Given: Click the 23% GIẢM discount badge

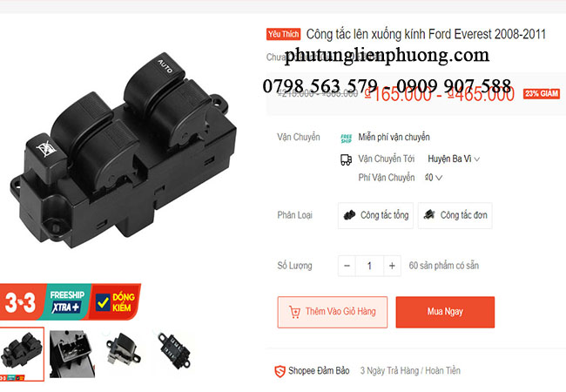Looking at the screenshot, I should click(x=542, y=94).
